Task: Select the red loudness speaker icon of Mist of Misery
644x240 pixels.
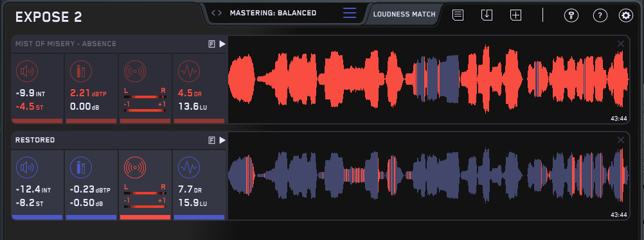Action: coord(27,71)
